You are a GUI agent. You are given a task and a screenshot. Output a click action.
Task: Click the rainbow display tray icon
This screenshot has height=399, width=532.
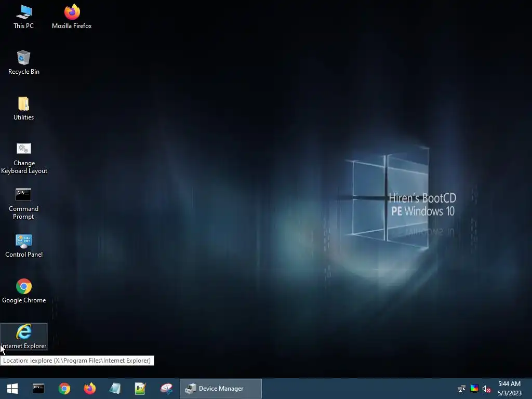(x=474, y=389)
